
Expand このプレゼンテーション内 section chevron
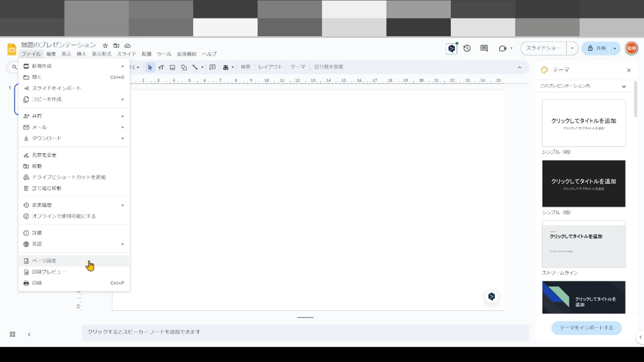(x=624, y=86)
